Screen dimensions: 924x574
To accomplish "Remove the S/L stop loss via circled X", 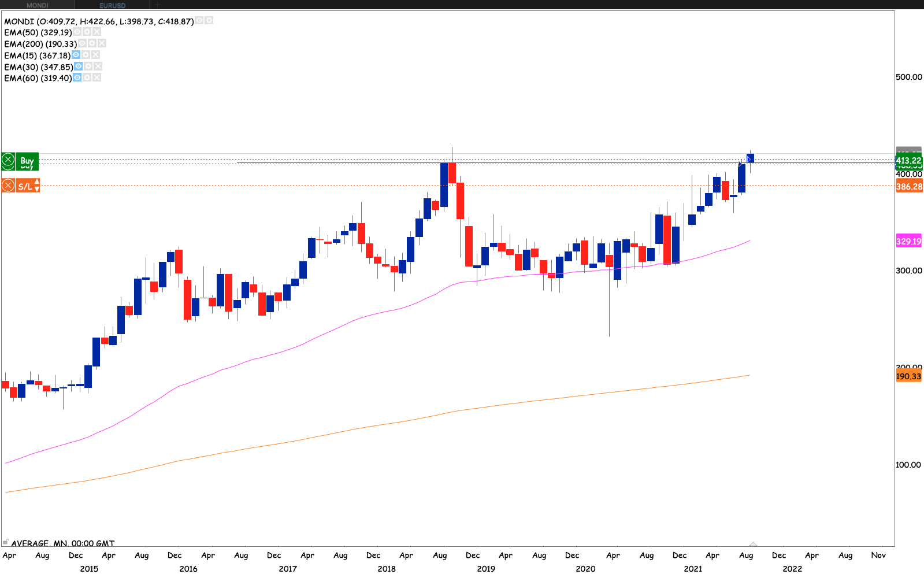I will pos(8,186).
